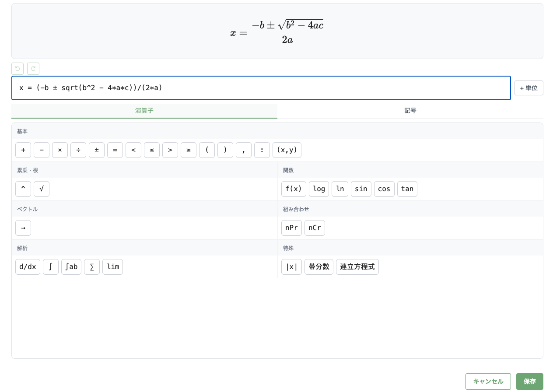This screenshot has height=392, width=553.
Task: Insert the indefinite integral symbol
Action: (x=51, y=267)
